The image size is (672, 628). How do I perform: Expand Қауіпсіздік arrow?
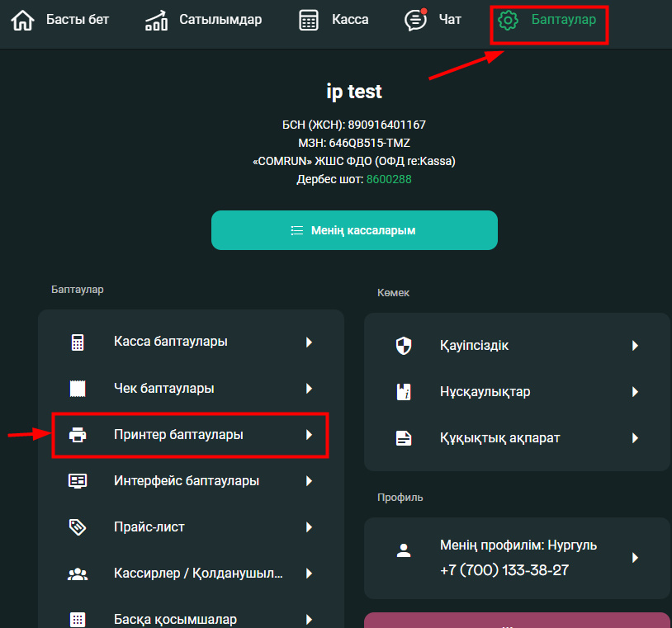(635, 346)
